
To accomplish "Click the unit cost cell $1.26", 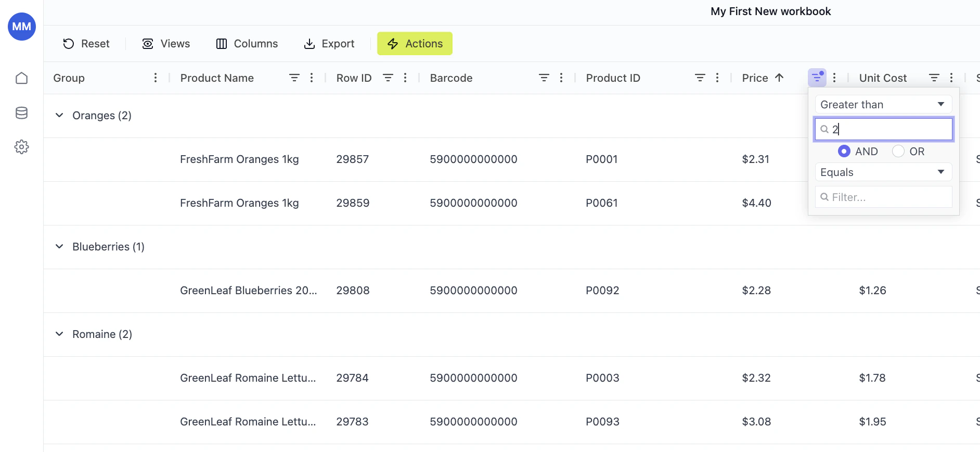I will point(872,291).
